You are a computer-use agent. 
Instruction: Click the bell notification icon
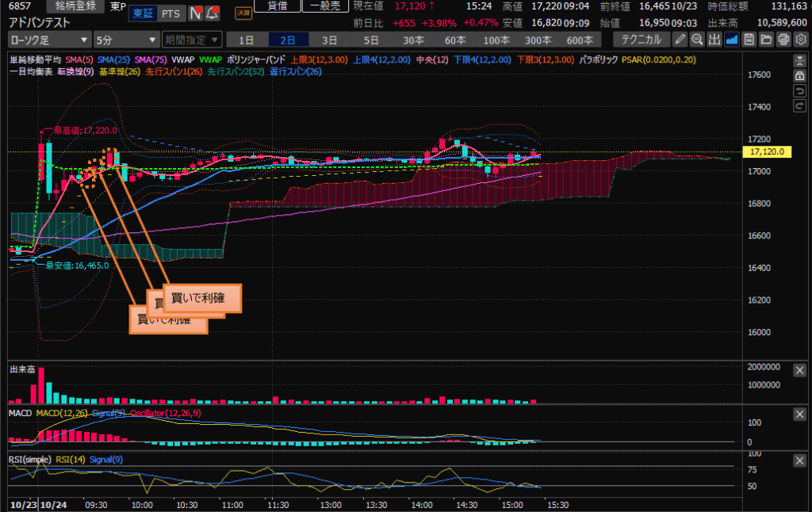212,13
